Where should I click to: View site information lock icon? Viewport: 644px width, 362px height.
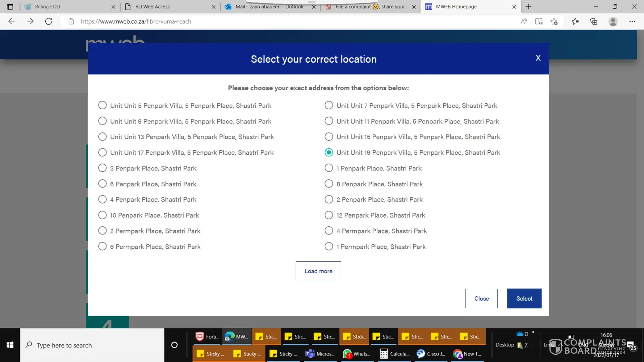(71, 21)
